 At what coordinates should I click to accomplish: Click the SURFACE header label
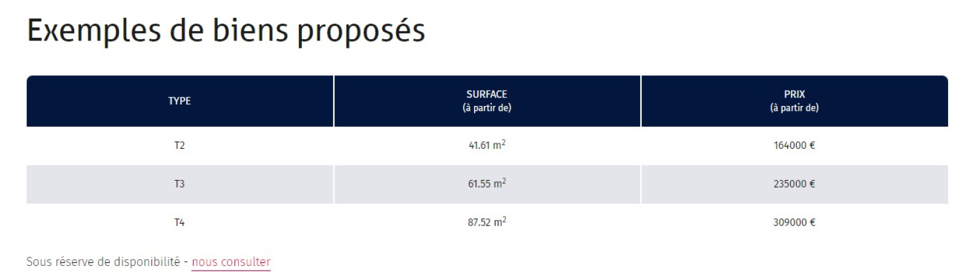tap(487, 94)
